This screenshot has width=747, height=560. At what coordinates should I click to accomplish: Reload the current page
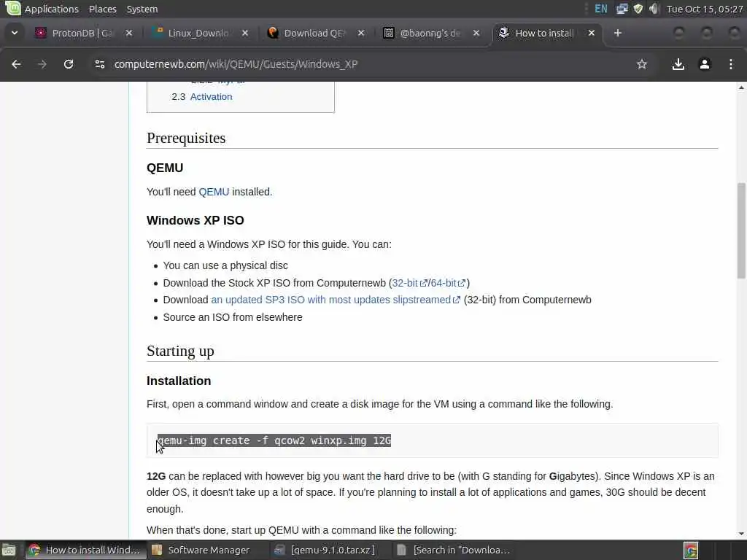[69, 64]
